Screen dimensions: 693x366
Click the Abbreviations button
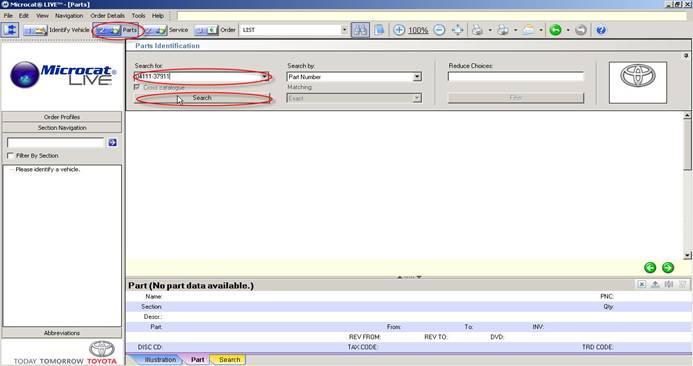point(62,333)
